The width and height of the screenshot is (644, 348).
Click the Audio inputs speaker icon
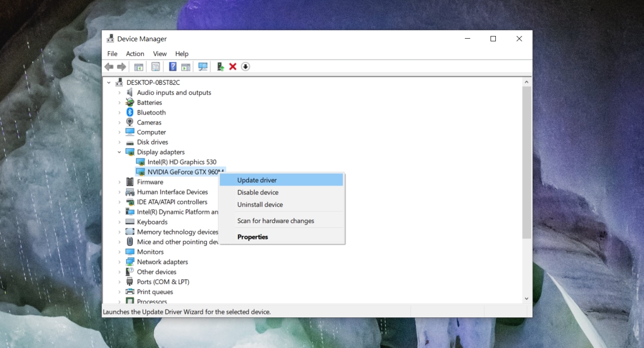click(130, 92)
